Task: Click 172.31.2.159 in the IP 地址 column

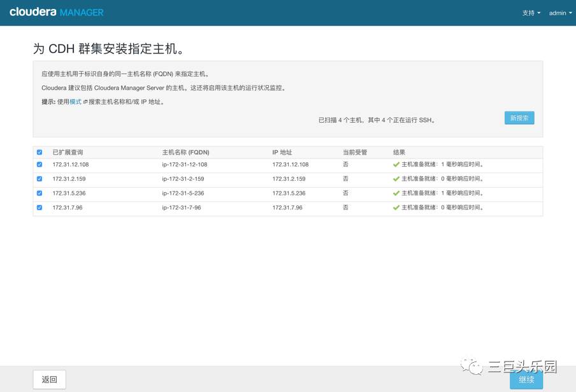Action: [289, 179]
